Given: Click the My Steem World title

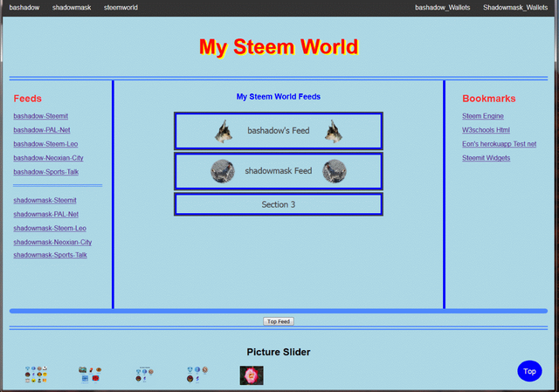Looking at the screenshot, I should click(279, 46).
